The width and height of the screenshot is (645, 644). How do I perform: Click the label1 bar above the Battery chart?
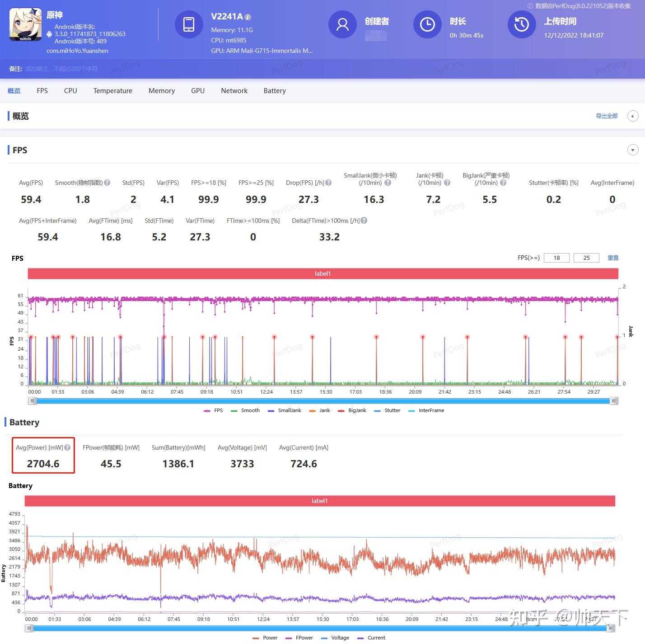320,501
